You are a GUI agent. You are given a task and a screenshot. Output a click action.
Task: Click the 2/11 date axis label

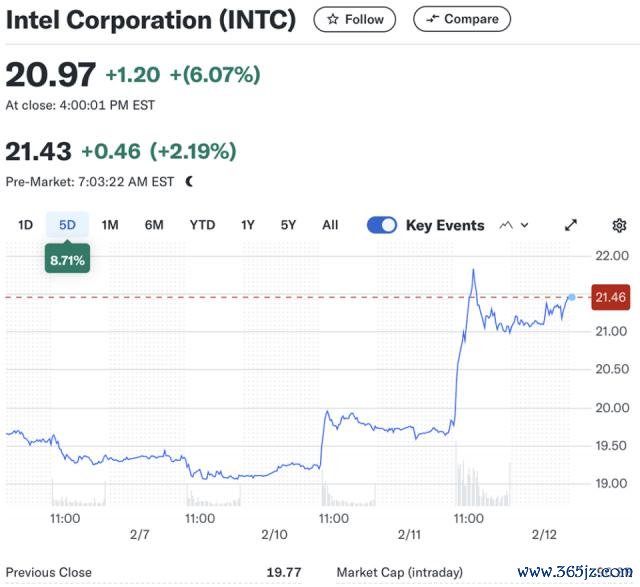[409, 534]
